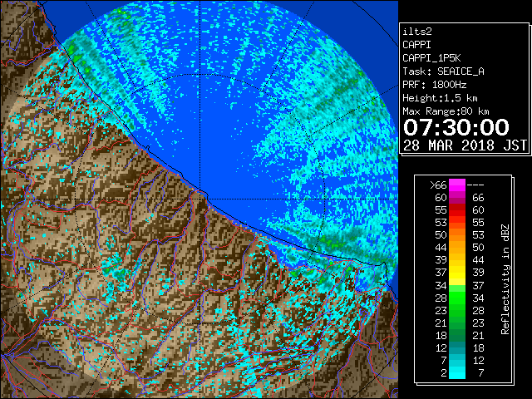
Task: Click the 'PRF: 1800Hz' text
Action: pyautogui.click(x=434, y=85)
